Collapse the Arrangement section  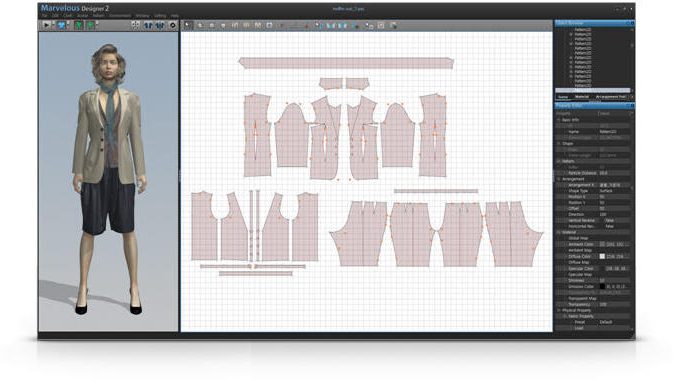(x=559, y=179)
